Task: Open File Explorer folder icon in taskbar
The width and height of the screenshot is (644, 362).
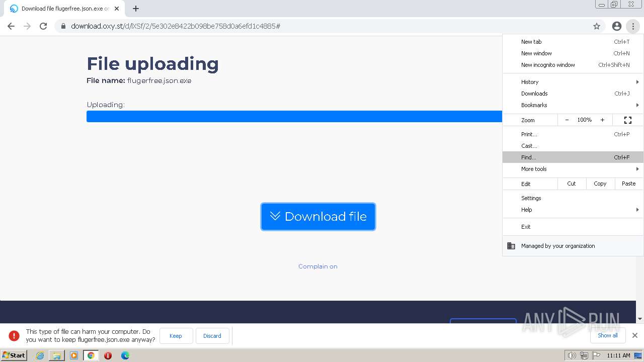Action: tap(57, 355)
